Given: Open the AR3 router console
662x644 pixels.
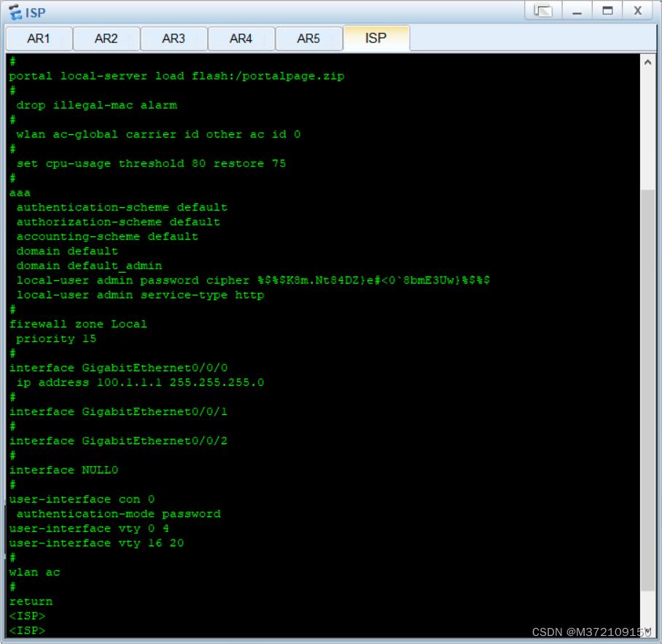Looking at the screenshot, I should [x=174, y=38].
